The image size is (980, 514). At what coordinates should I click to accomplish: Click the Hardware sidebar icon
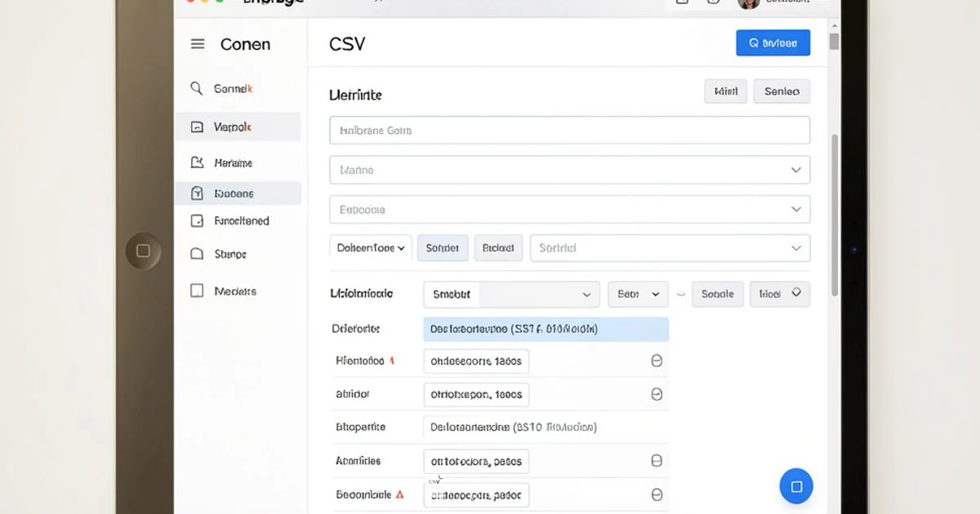click(196, 162)
